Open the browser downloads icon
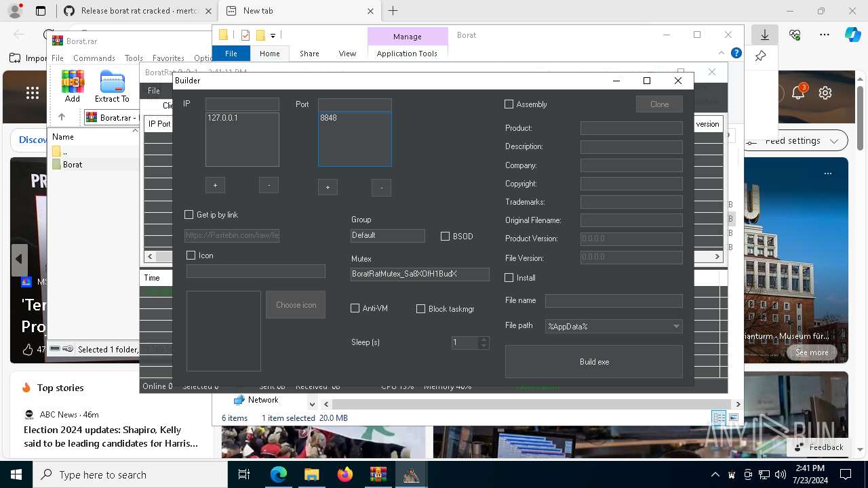This screenshot has width=868, height=488. point(765,35)
